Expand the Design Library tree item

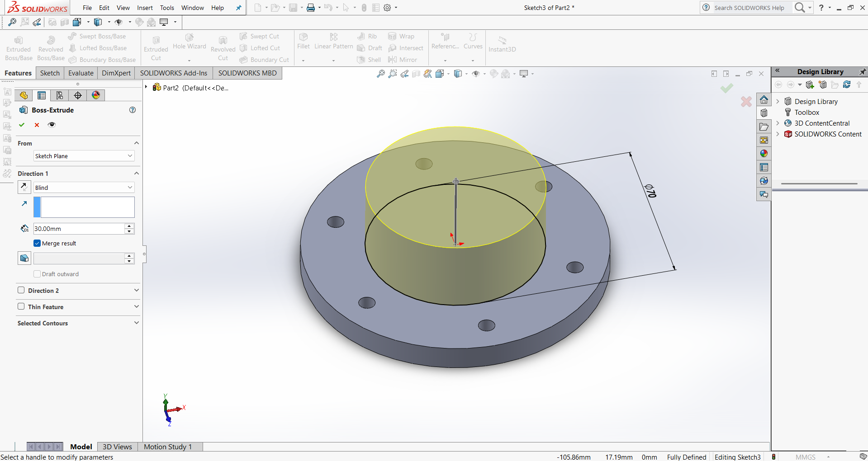778,101
